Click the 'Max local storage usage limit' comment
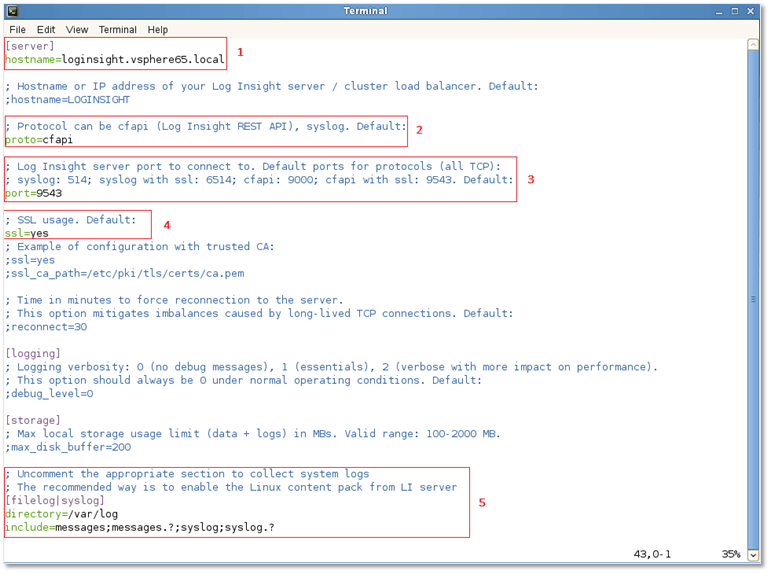The width and height of the screenshot is (770, 573). (x=253, y=434)
